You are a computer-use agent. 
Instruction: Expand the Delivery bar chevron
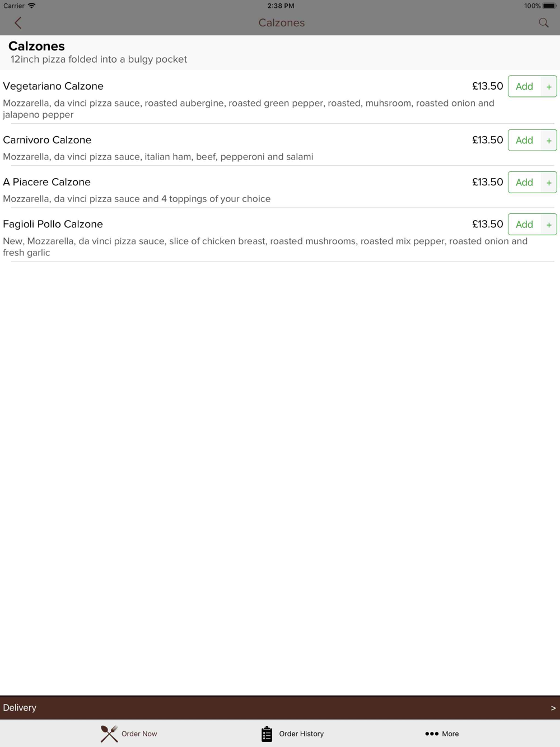pyautogui.click(x=553, y=708)
